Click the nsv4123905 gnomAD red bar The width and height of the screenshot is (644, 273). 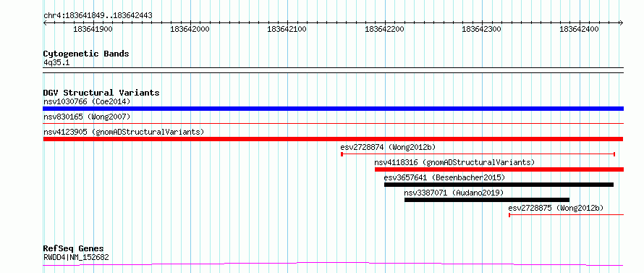pyautogui.click(x=333, y=139)
